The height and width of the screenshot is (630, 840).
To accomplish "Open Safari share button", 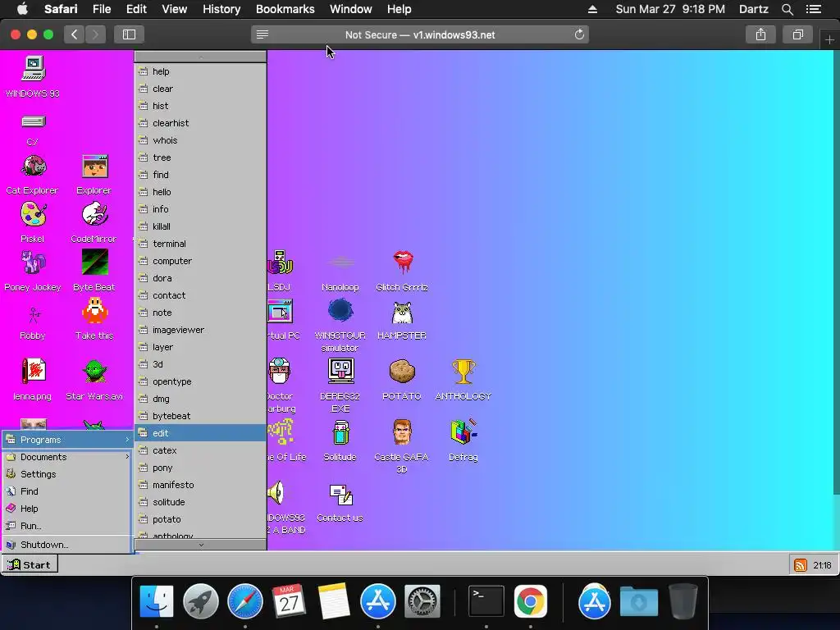I will coord(760,34).
